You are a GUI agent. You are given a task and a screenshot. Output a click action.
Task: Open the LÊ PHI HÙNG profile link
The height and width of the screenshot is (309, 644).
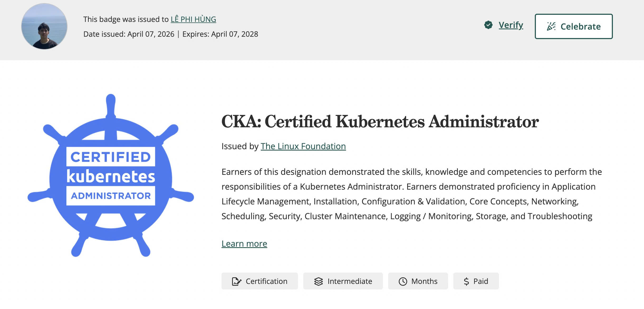point(193,19)
